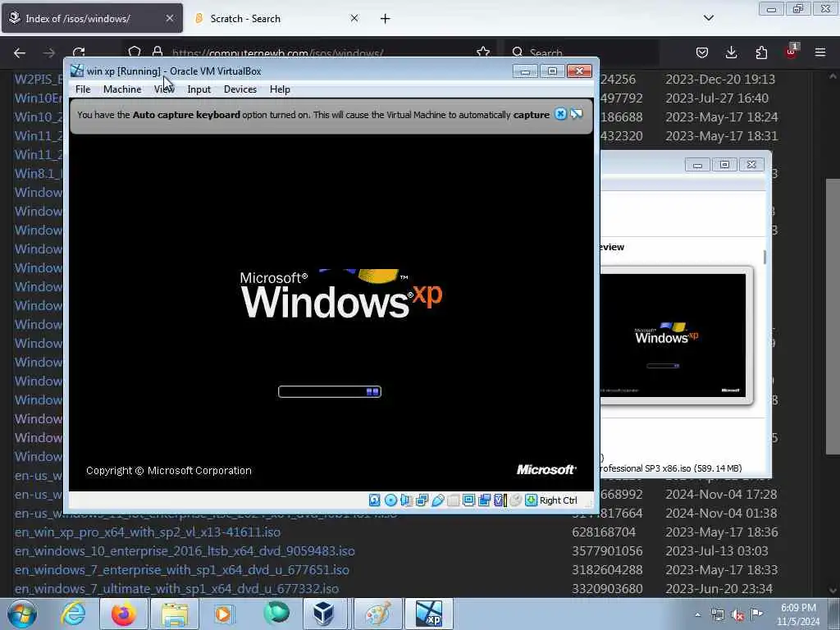
Task: Open the Windows Start menu orb
Action: pyautogui.click(x=22, y=614)
